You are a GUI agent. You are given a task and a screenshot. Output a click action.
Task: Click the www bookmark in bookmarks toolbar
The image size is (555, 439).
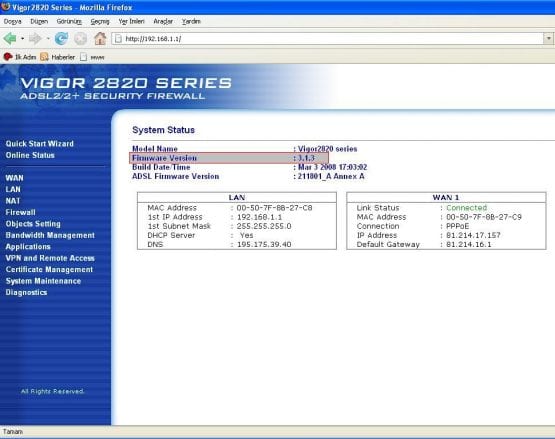pos(92,57)
